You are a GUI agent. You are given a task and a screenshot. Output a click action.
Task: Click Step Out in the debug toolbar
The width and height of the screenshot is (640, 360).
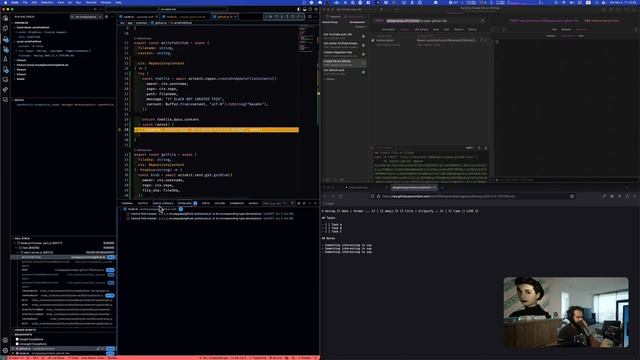[287, 17]
